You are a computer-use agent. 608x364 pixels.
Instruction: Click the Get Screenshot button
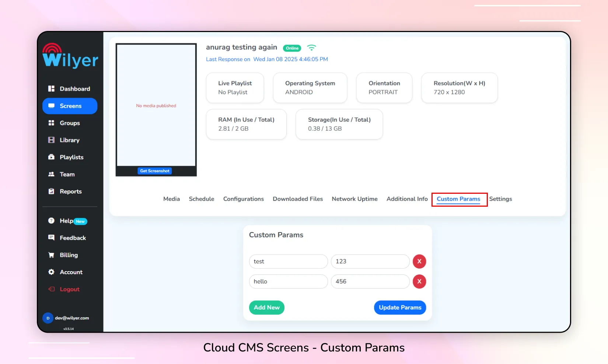[x=155, y=171]
